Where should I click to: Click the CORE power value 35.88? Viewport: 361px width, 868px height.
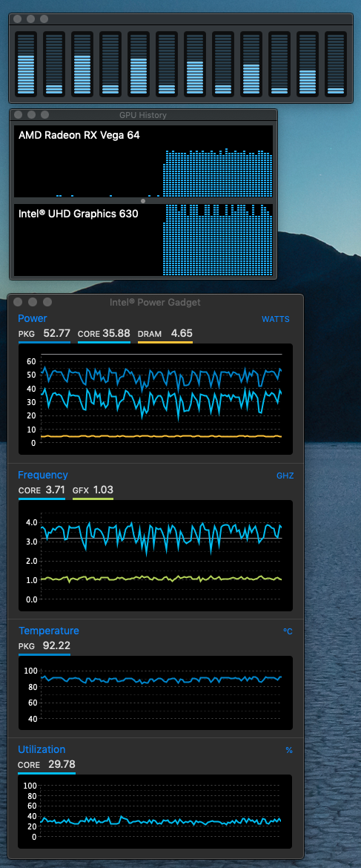click(116, 333)
